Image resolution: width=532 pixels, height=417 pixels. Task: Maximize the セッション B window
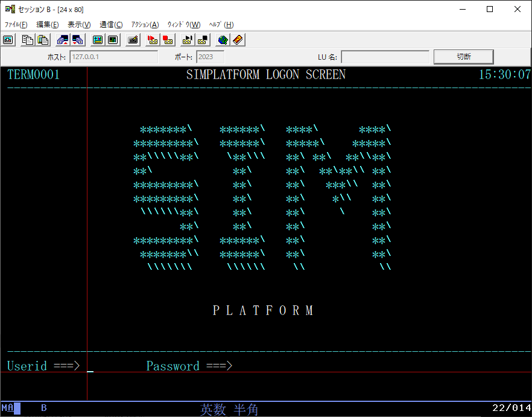(490, 9)
